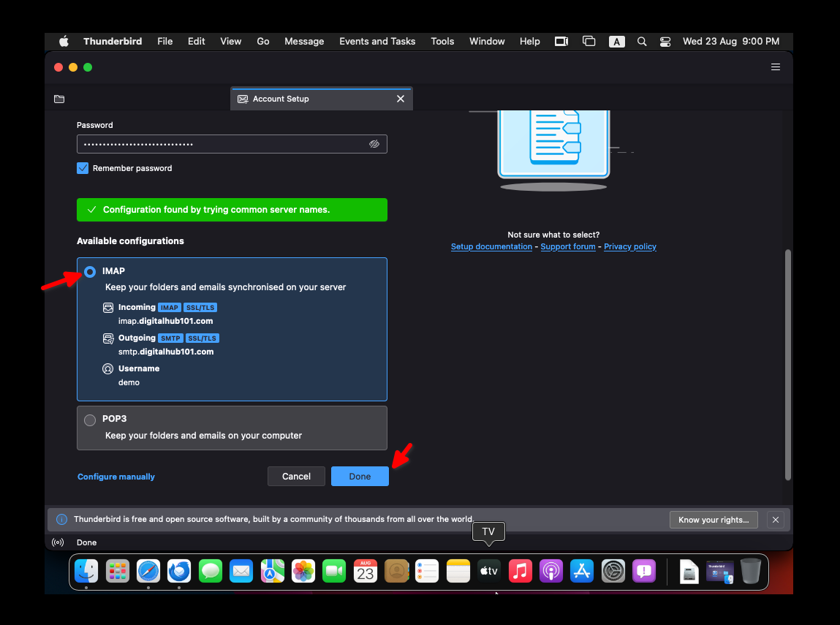The height and width of the screenshot is (625, 840).
Task: Click the Done button
Action: (360, 477)
